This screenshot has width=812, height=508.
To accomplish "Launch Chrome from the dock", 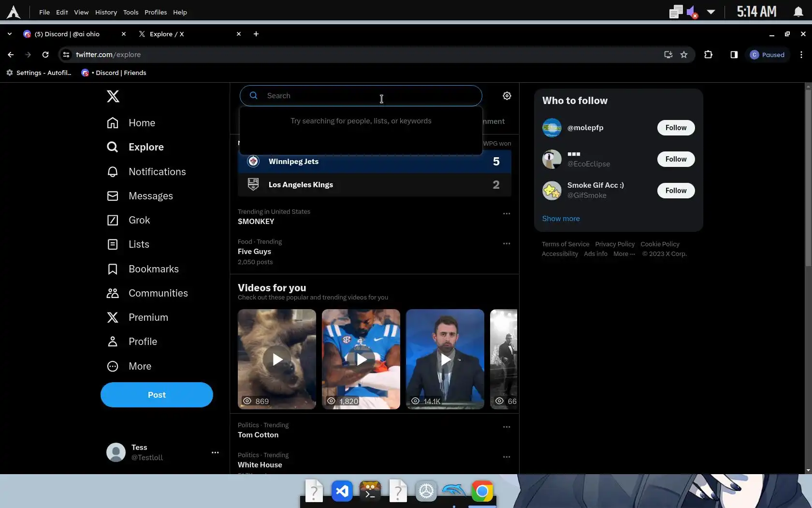I will coord(482,492).
